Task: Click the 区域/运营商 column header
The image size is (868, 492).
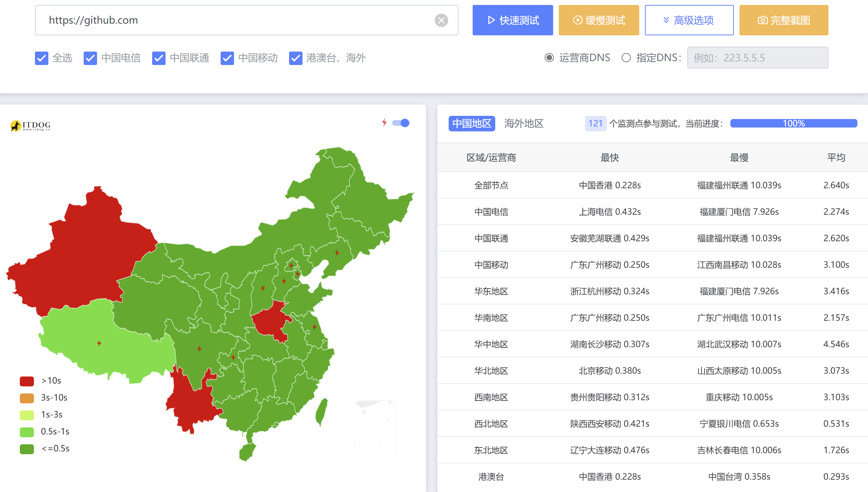Action: tap(491, 158)
